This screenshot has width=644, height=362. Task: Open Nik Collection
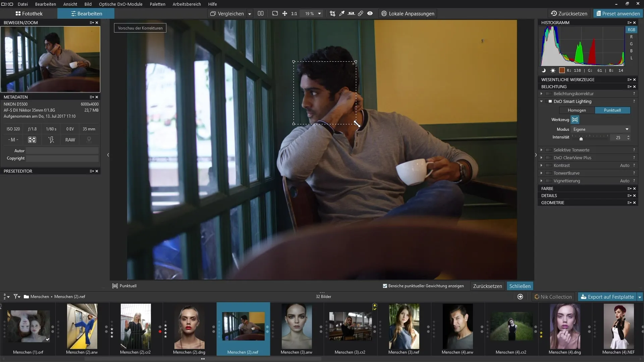553,297
